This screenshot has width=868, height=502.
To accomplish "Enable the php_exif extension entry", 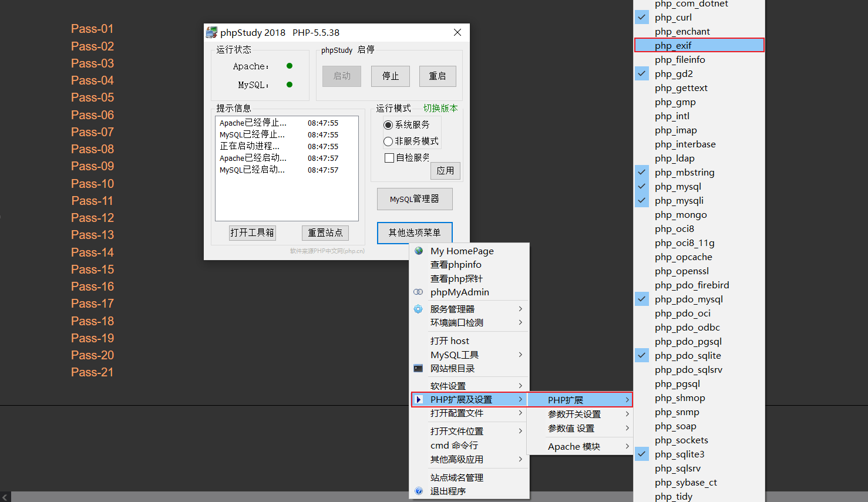I will tap(699, 45).
